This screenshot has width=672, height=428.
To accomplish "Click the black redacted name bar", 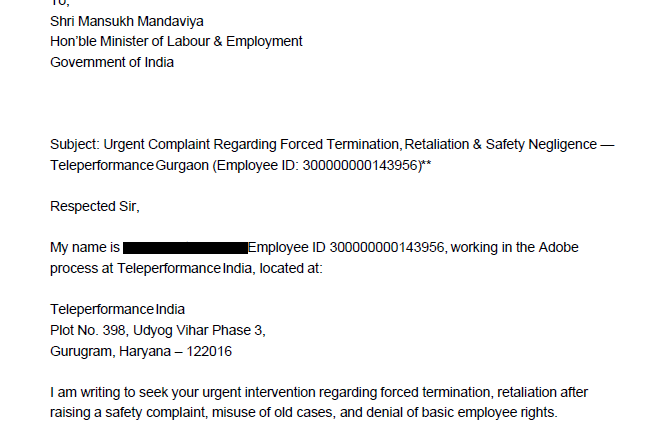I will click(186, 248).
